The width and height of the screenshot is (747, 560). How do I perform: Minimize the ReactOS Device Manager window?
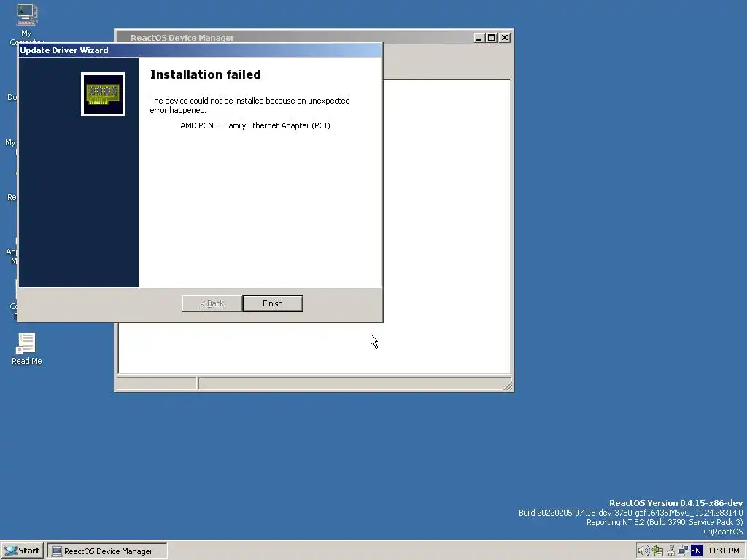point(479,38)
